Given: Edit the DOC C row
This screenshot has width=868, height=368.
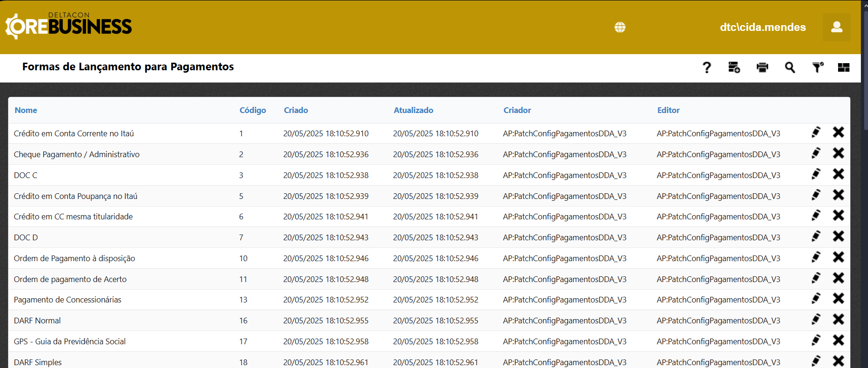Looking at the screenshot, I should tap(816, 174).
